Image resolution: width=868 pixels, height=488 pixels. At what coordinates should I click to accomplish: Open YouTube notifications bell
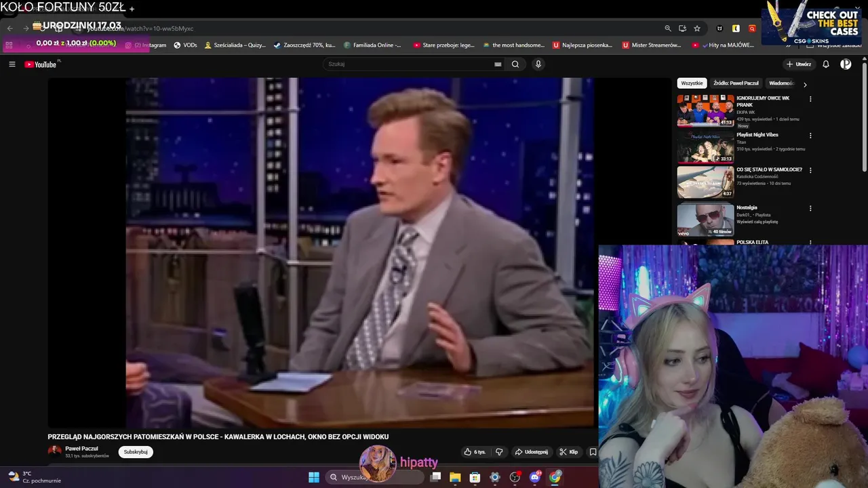click(826, 64)
